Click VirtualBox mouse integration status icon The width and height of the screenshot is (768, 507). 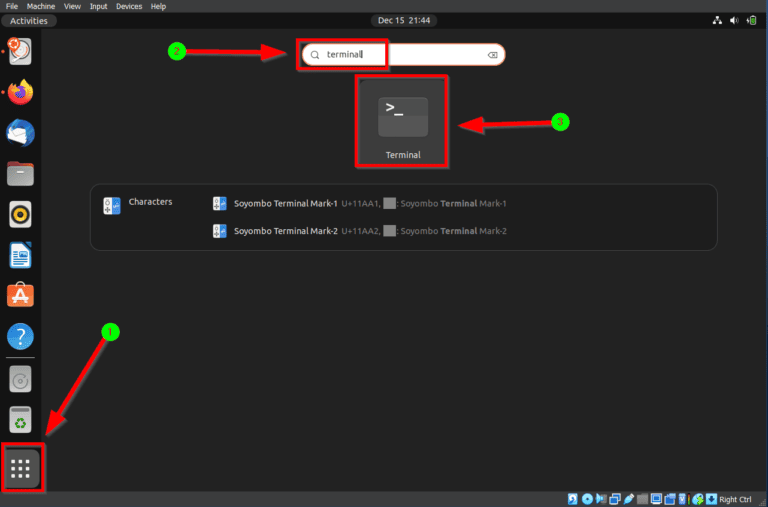[698, 499]
